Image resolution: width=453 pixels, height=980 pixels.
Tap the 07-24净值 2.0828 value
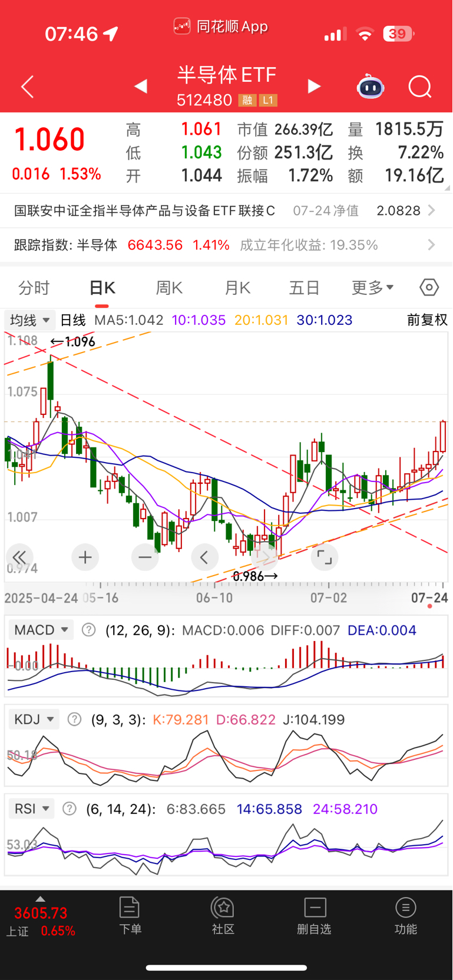(357, 211)
